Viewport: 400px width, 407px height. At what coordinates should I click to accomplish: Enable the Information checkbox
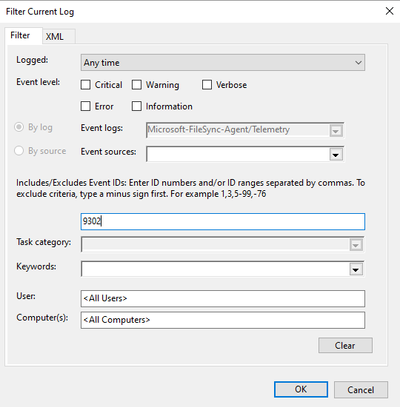[x=137, y=106]
